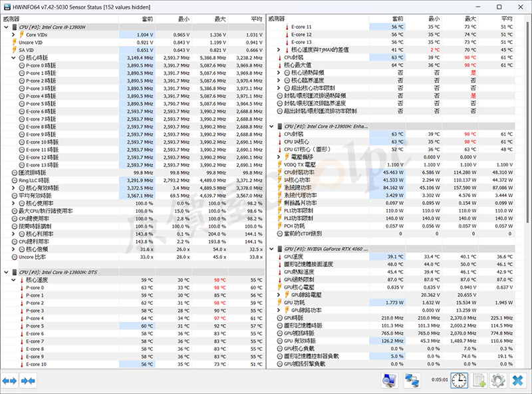The image size is (532, 394).
Task: Close sensors with blue X icon
Action: coord(517,381)
